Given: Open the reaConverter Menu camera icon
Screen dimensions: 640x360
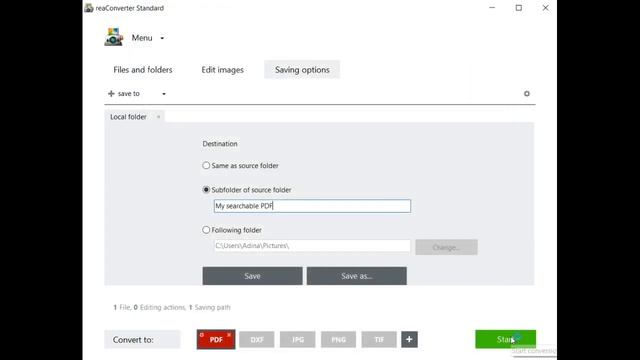Looking at the screenshot, I should tap(113, 37).
